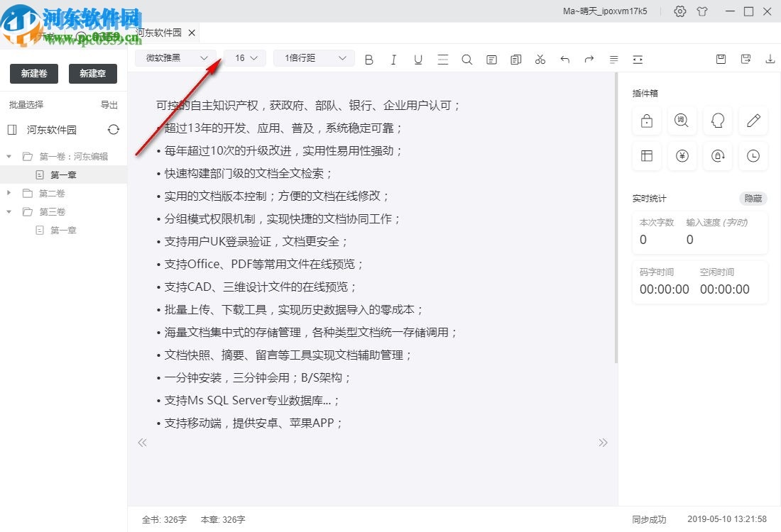Switch to the 河东软件园 tab

[160, 32]
